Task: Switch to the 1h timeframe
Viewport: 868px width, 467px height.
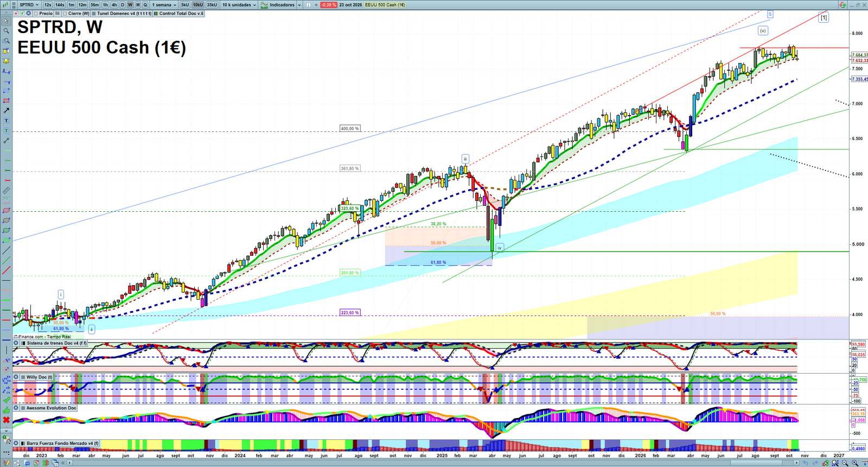Action: point(105,5)
